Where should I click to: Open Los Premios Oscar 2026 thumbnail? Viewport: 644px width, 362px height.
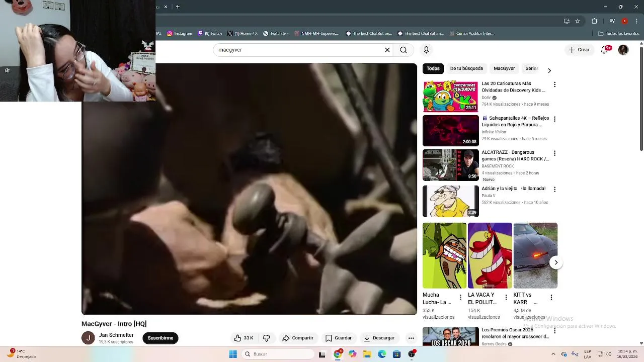click(451, 336)
